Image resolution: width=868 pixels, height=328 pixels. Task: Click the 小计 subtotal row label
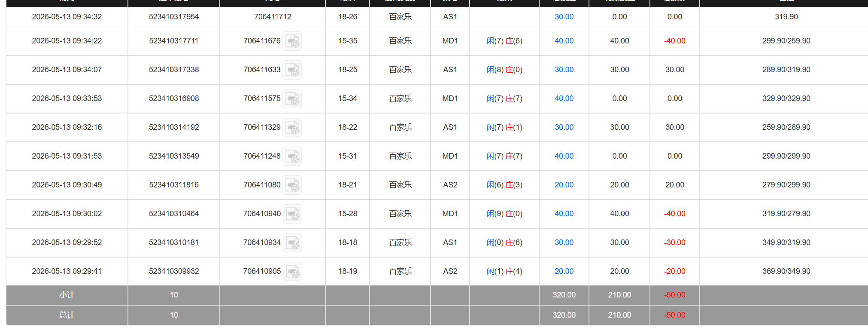pyautogui.click(x=67, y=295)
